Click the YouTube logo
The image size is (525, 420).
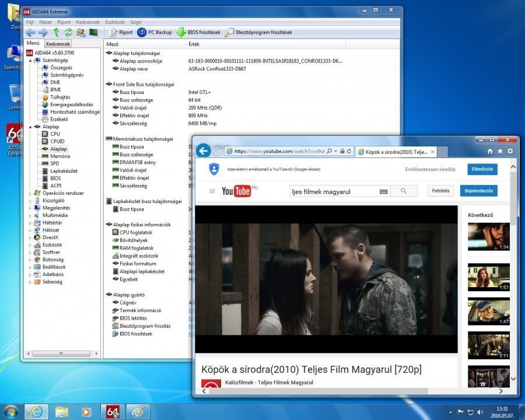237,191
